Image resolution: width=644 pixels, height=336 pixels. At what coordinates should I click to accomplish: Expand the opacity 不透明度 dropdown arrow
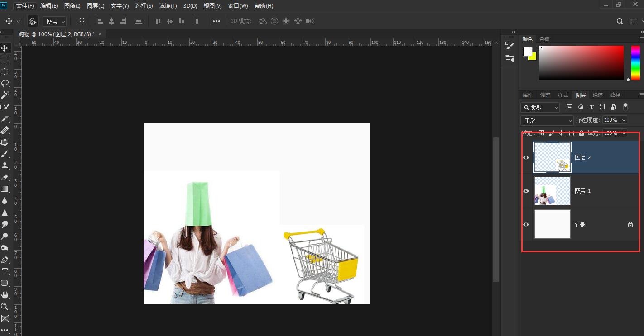pyautogui.click(x=624, y=120)
